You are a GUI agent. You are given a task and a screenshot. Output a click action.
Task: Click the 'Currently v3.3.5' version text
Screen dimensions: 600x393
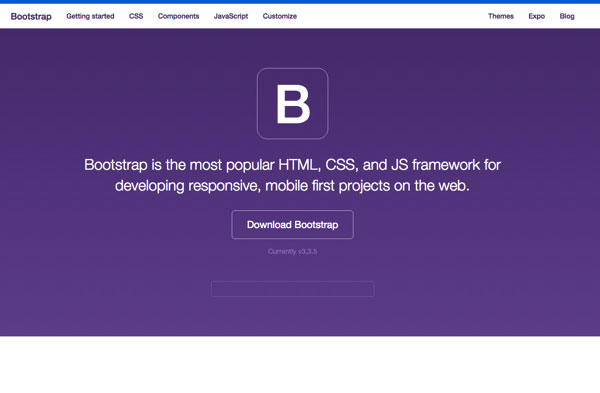(292, 251)
